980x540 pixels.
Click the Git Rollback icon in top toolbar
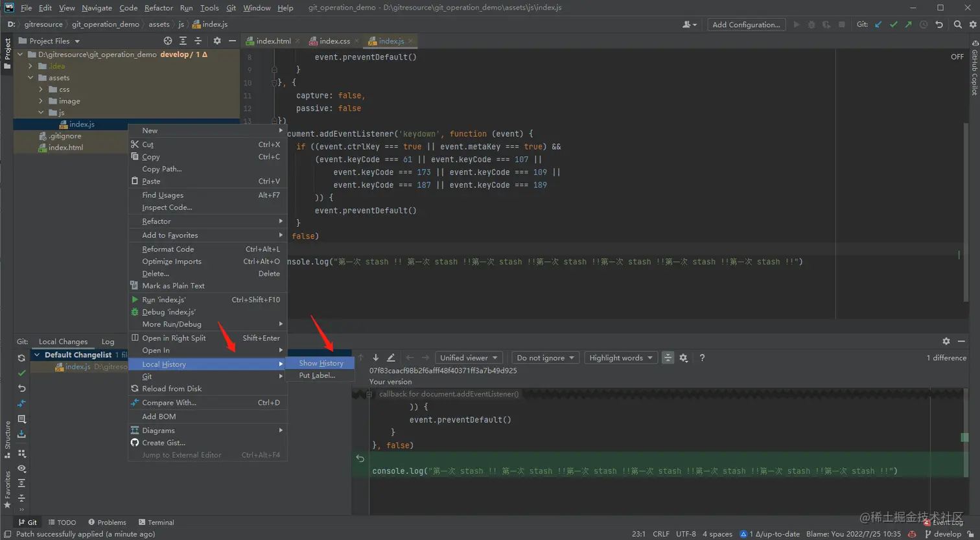click(x=939, y=25)
